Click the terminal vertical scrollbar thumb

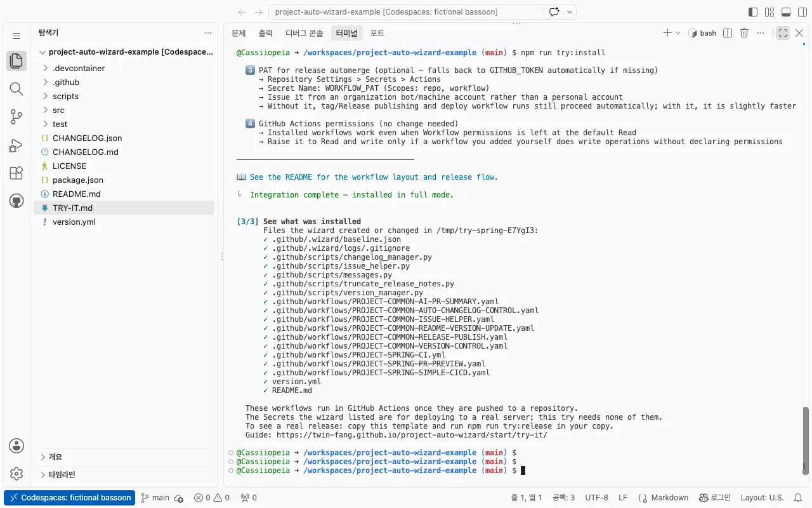806,441
